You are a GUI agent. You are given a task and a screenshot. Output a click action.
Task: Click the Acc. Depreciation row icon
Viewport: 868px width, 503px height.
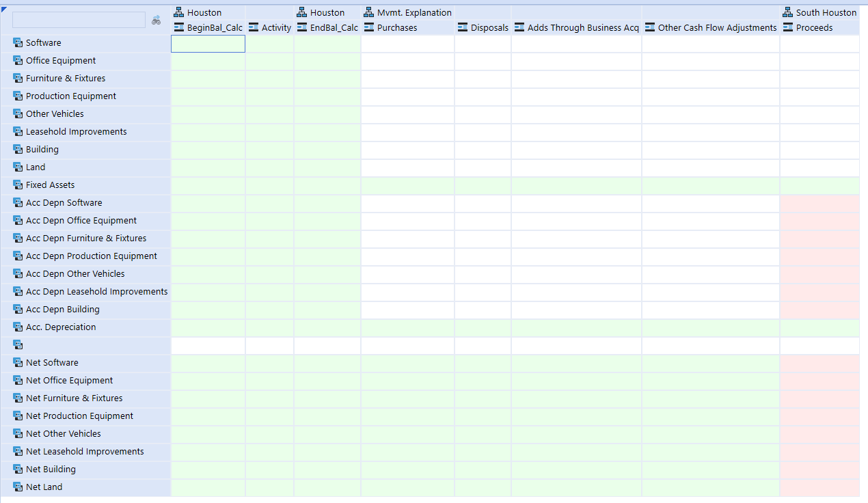(x=18, y=327)
